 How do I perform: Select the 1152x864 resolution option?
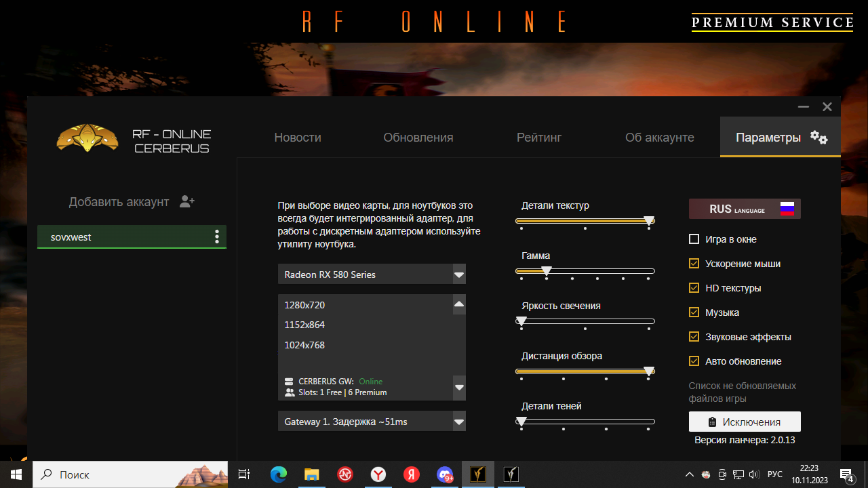pyautogui.click(x=304, y=325)
